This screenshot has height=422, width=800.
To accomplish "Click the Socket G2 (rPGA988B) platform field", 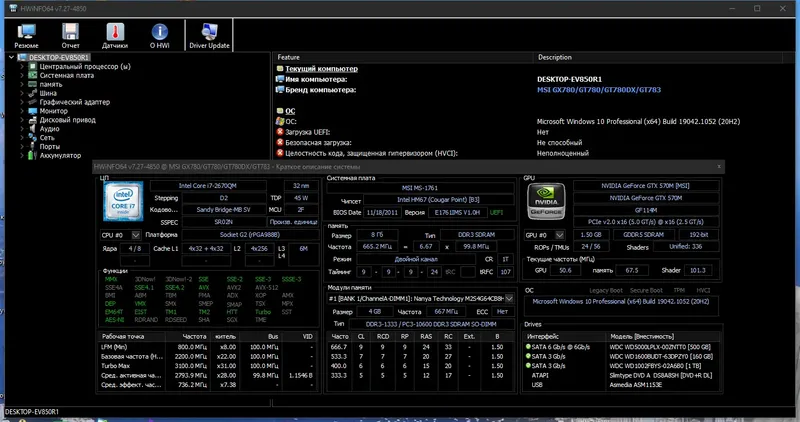I will pos(250,235).
